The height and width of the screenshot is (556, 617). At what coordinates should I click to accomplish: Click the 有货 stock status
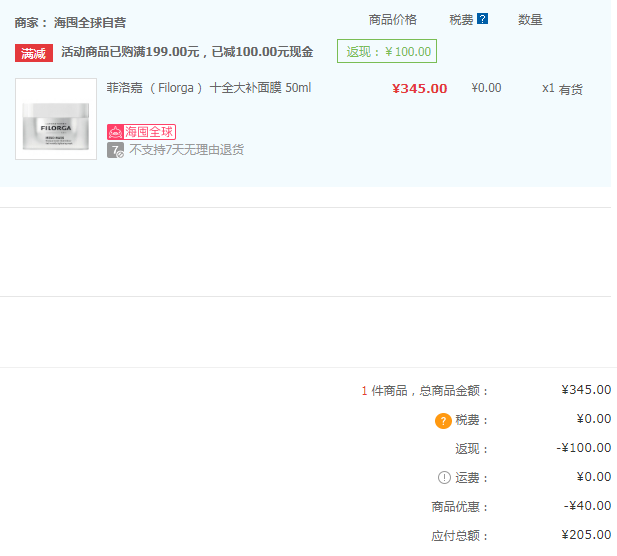[571, 89]
